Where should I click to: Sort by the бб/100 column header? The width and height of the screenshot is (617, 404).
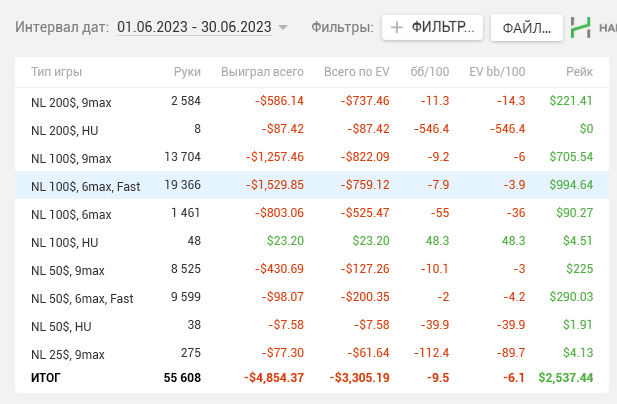430,72
